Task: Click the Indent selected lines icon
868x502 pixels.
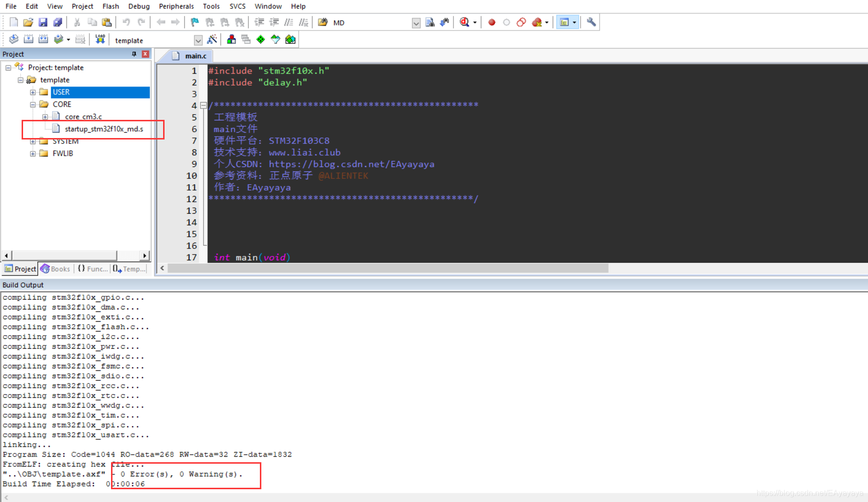Action: pos(259,22)
